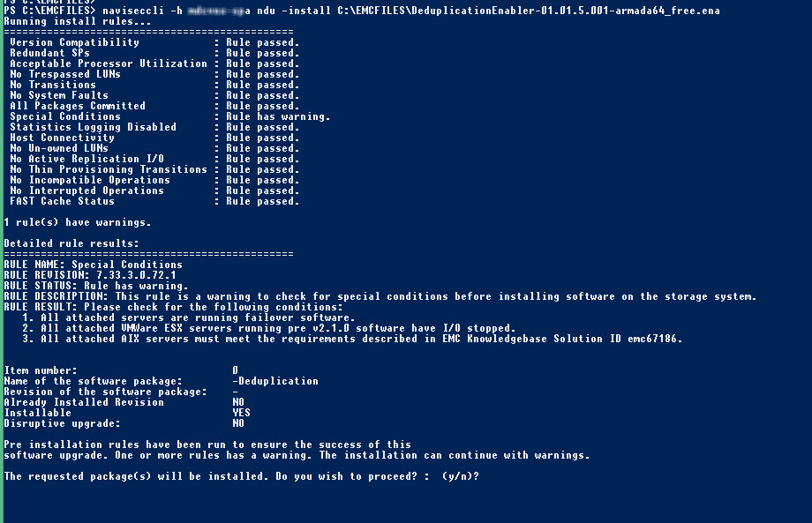Click the DeduplicationEnabler .ena file path

[528, 11]
